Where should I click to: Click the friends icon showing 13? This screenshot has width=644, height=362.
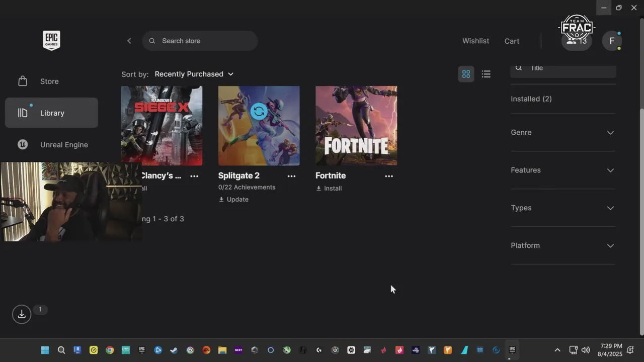coord(577,41)
